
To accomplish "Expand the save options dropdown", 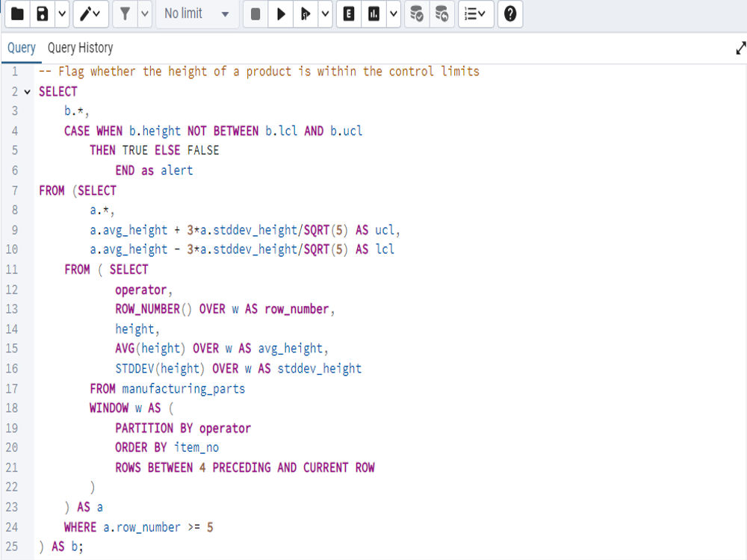I will pyautogui.click(x=62, y=13).
